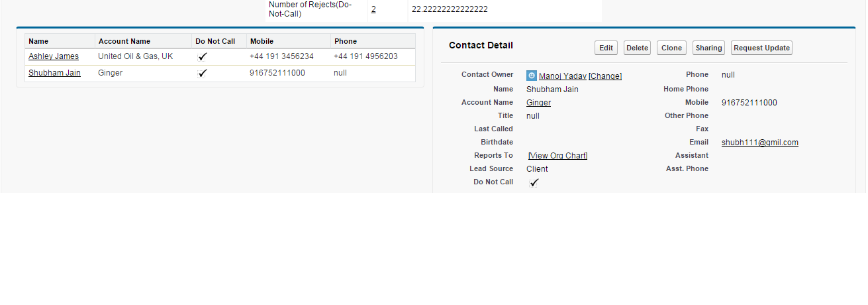Click the Account Name column header
The height and width of the screenshot is (305, 868).
(124, 41)
